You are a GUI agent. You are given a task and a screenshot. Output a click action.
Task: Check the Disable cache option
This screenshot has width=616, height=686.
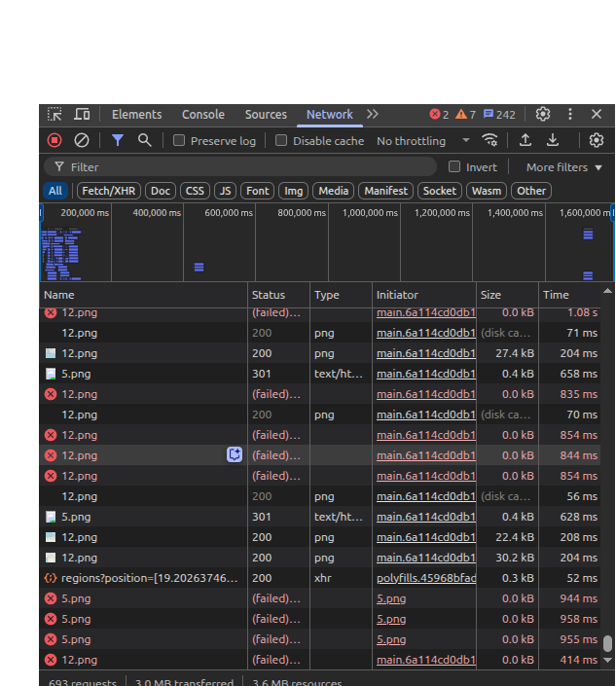coord(281,141)
